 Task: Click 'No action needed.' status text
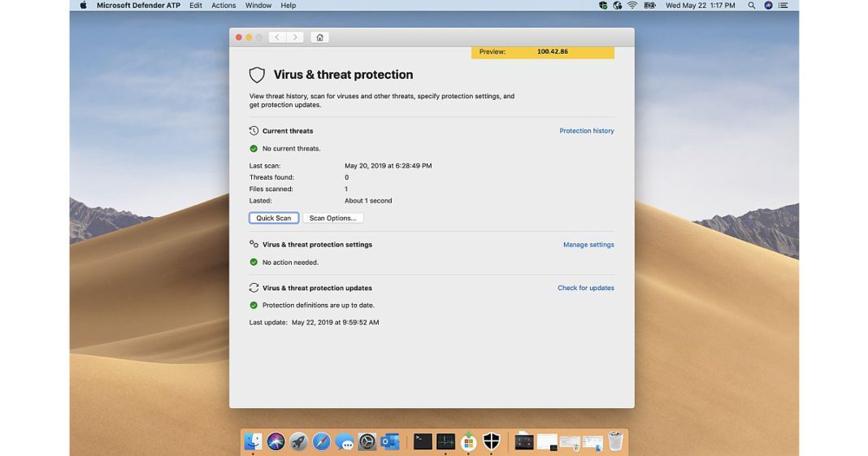[x=291, y=263]
